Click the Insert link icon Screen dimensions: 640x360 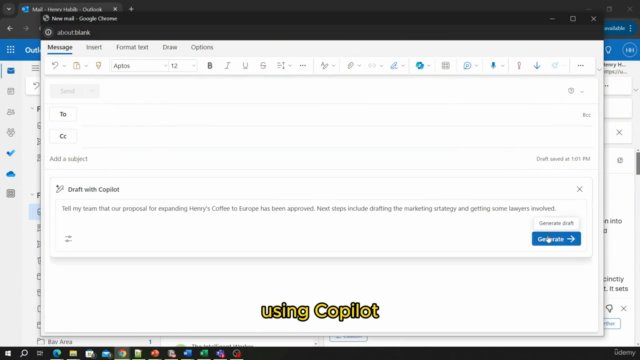click(x=372, y=65)
